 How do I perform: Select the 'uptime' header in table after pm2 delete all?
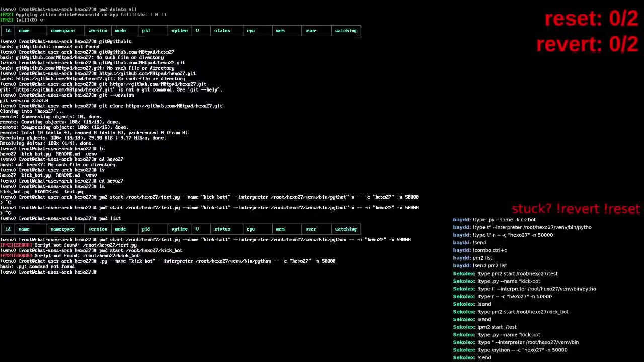tap(179, 31)
